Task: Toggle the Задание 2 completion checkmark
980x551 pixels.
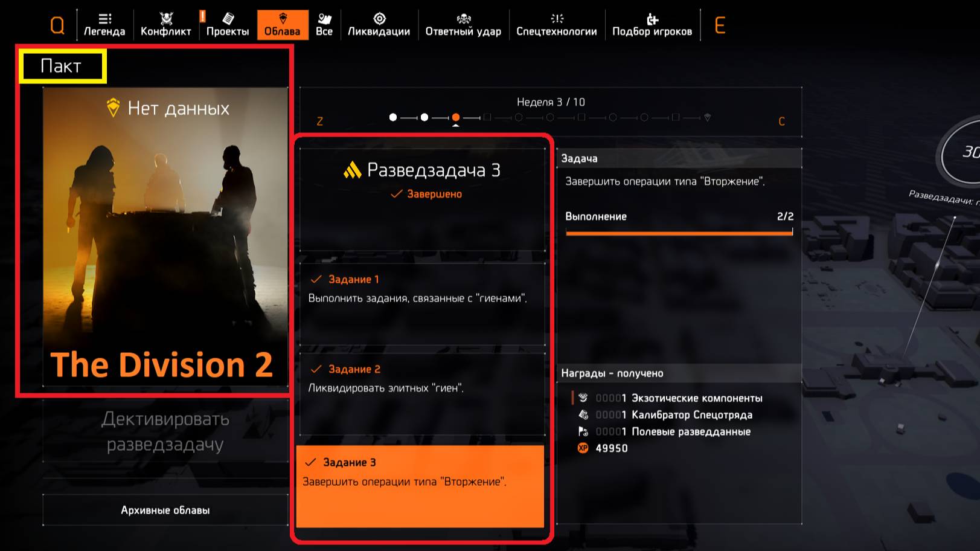Action: [315, 369]
